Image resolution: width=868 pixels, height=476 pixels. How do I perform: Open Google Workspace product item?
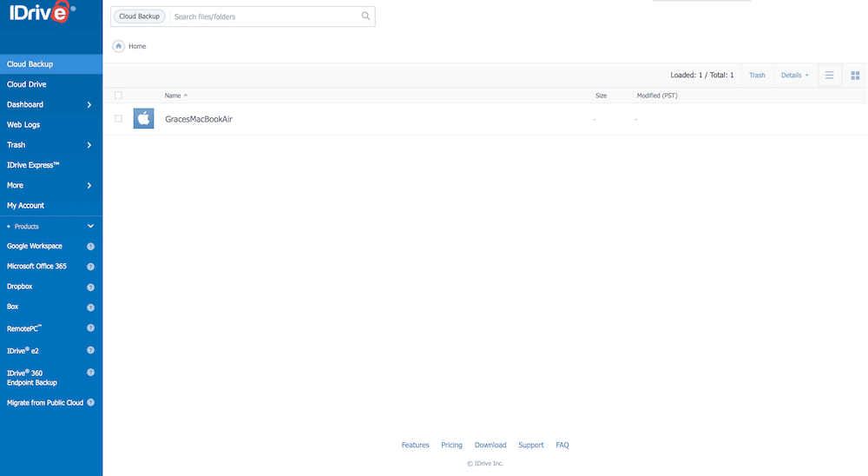pos(35,246)
